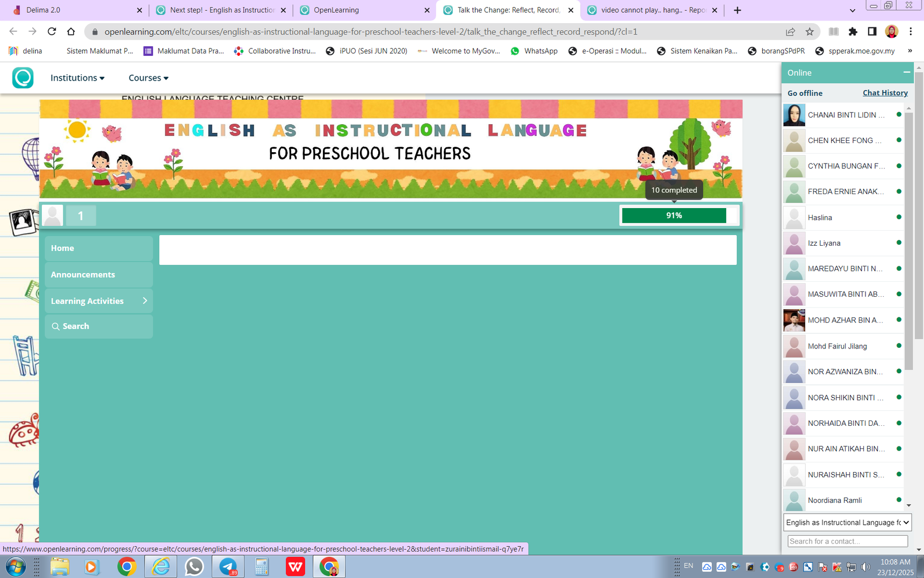Click the Search sidebar item
The width and height of the screenshot is (924, 578).
click(x=99, y=326)
